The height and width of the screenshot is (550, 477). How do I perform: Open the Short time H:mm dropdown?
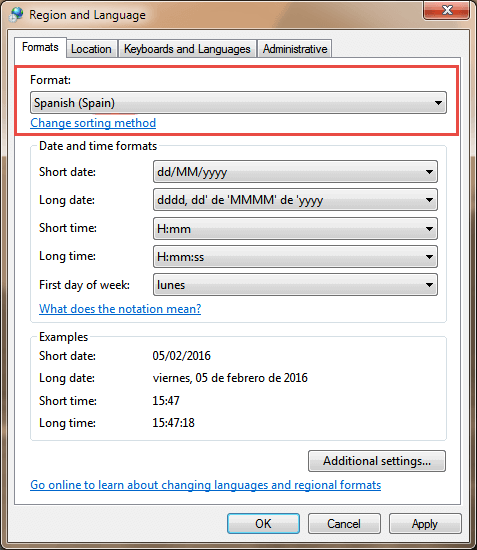295,229
